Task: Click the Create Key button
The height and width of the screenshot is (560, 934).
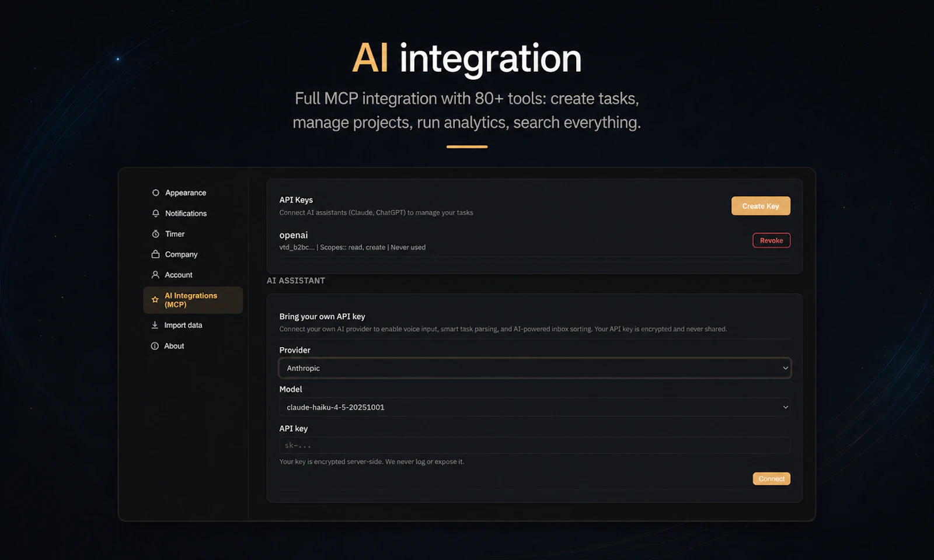Action: (x=761, y=206)
